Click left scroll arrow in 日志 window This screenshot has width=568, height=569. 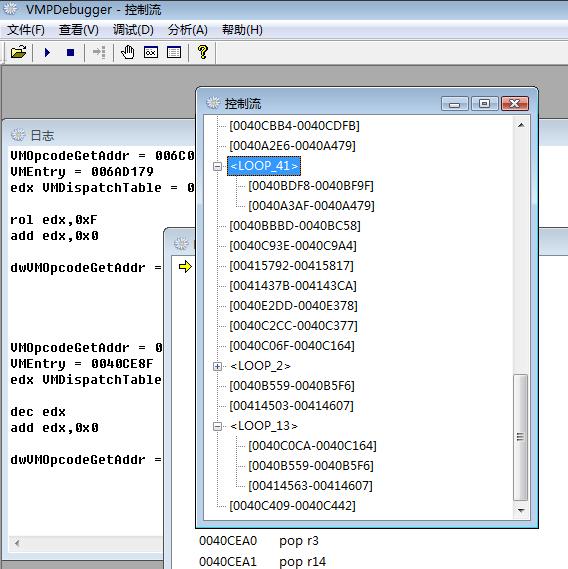[17, 543]
